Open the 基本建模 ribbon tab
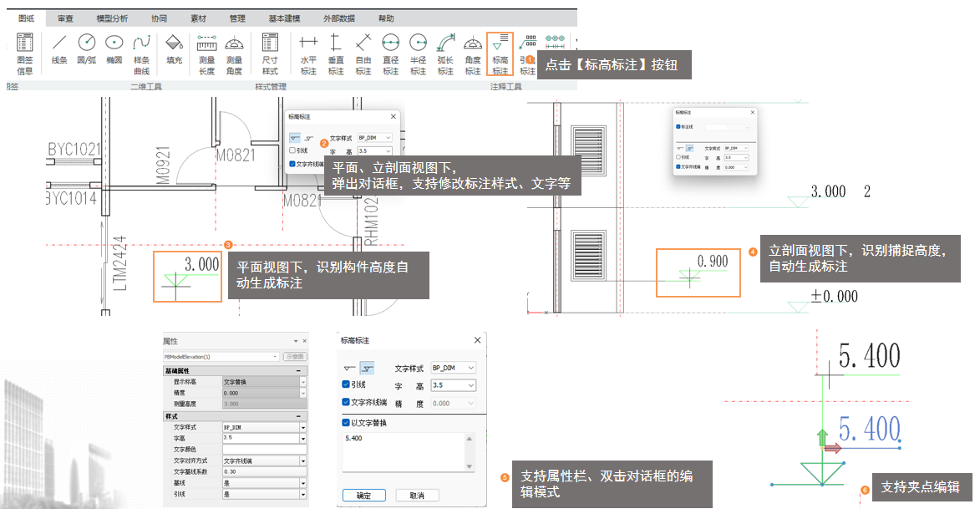The image size is (980, 509). [284, 18]
